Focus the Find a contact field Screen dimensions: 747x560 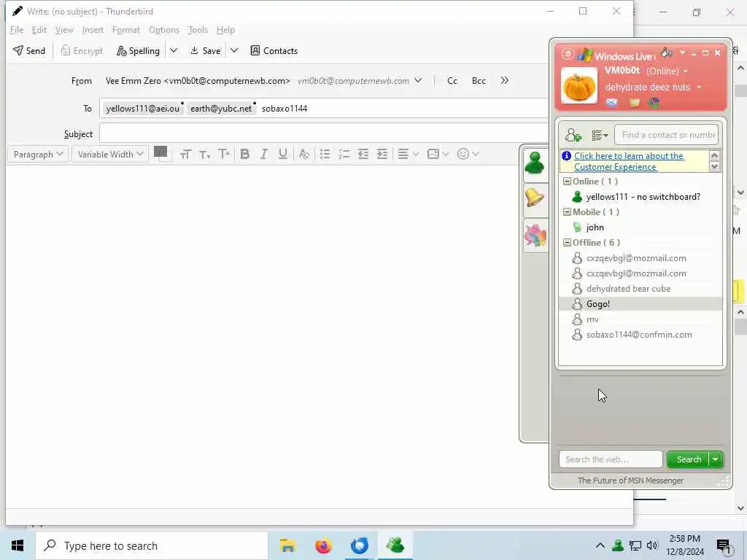coord(666,135)
